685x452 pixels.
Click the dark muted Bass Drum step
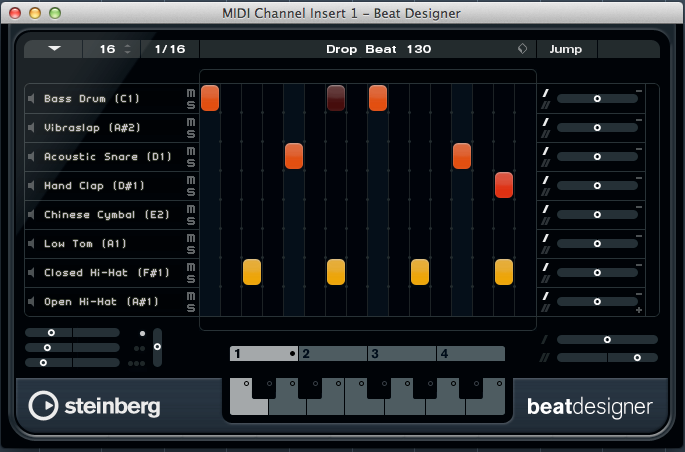336,98
